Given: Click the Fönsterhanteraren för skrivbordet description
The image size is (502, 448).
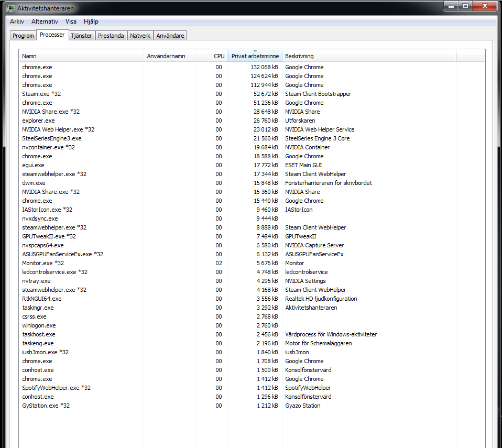Looking at the screenshot, I should tap(329, 183).
